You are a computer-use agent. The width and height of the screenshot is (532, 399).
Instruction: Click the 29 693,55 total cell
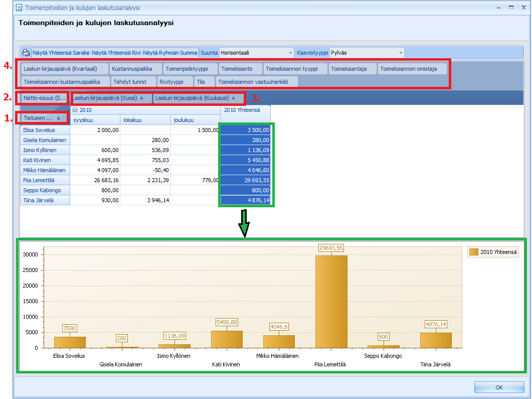[245, 180]
